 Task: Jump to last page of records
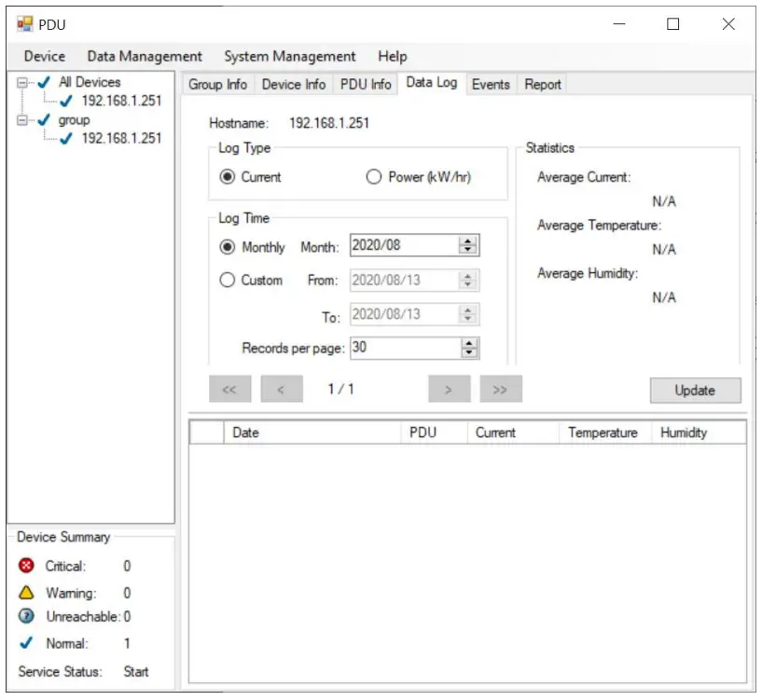coord(500,390)
